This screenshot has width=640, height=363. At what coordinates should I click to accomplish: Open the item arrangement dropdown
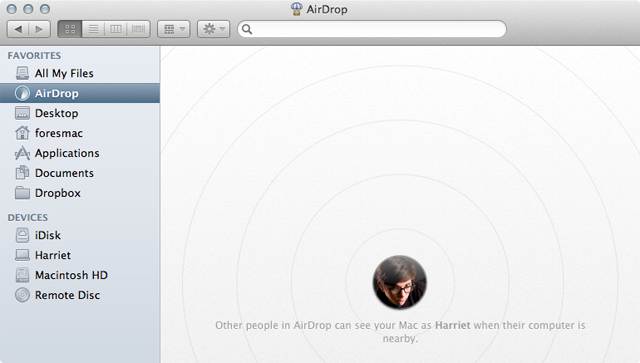tap(173, 29)
